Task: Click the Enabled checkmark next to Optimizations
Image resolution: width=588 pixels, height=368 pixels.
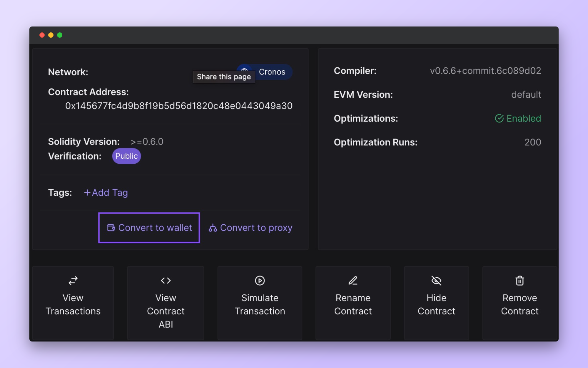Action: 499,118
